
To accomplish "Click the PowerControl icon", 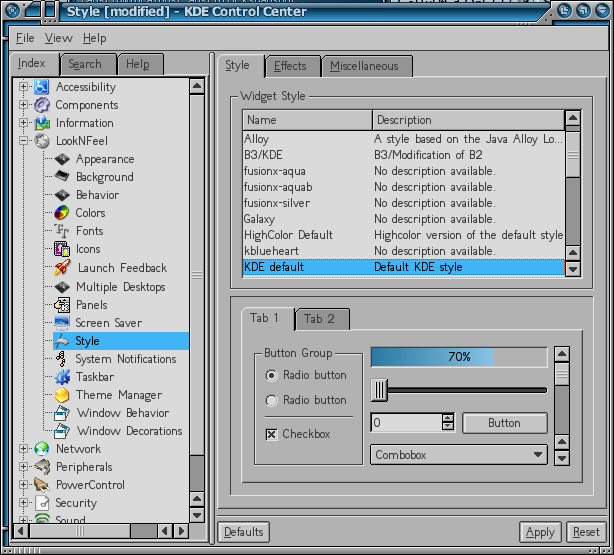I will [x=42, y=485].
